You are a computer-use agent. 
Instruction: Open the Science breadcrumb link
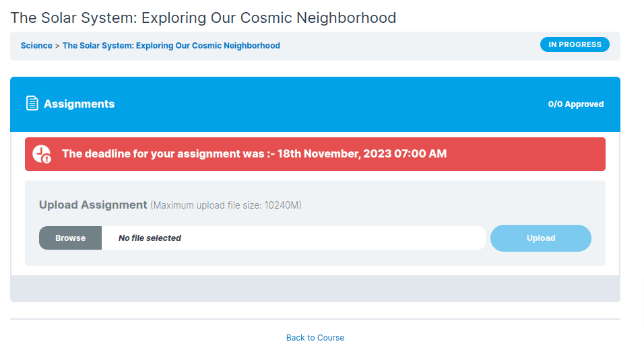click(x=36, y=46)
